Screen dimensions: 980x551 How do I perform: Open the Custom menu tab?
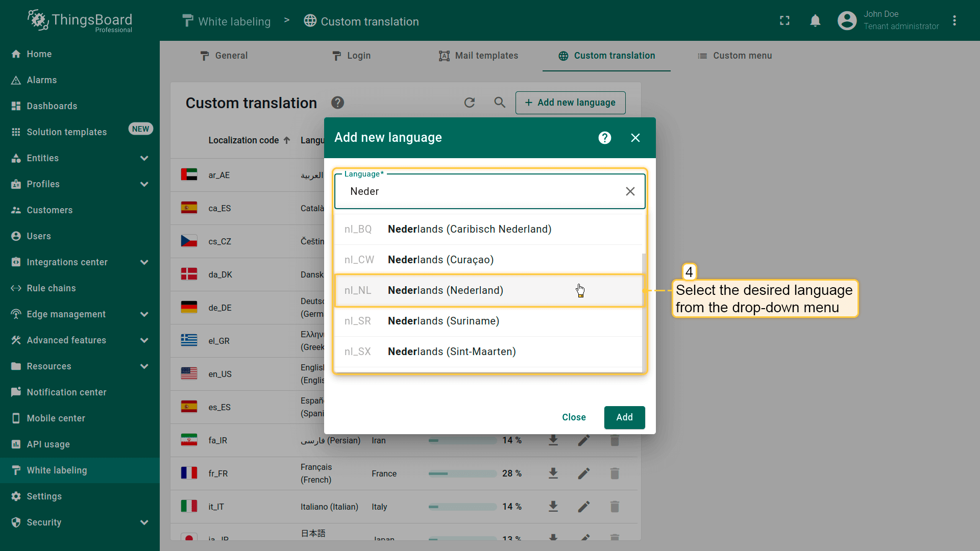(x=734, y=56)
